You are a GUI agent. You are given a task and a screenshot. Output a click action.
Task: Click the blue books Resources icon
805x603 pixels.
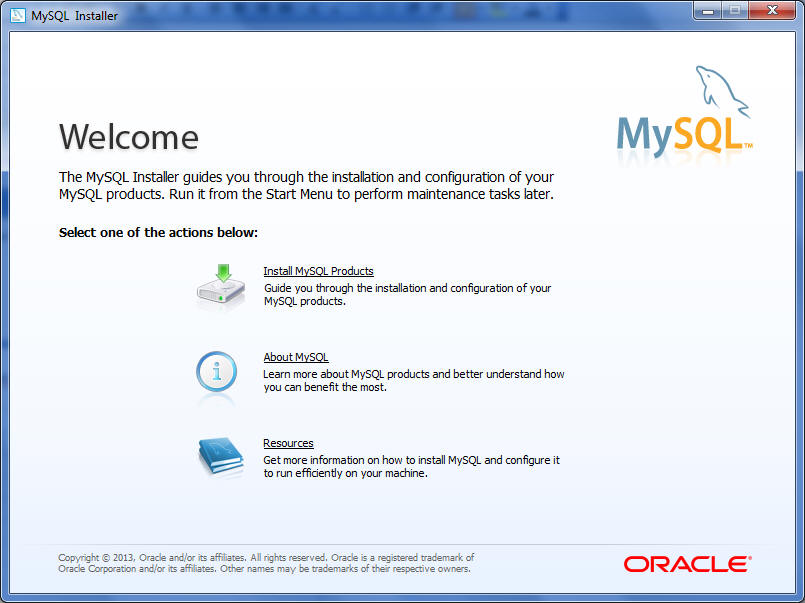tap(221, 456)
